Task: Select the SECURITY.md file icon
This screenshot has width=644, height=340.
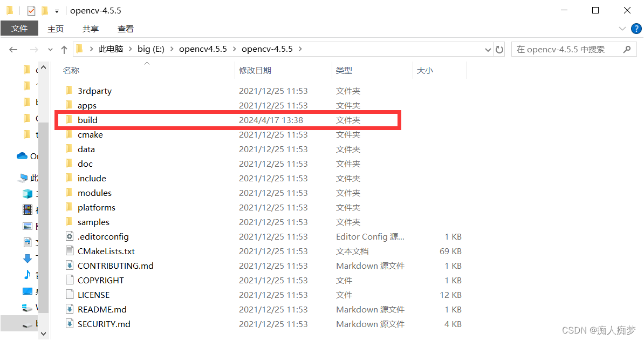Action: [70, 324]
